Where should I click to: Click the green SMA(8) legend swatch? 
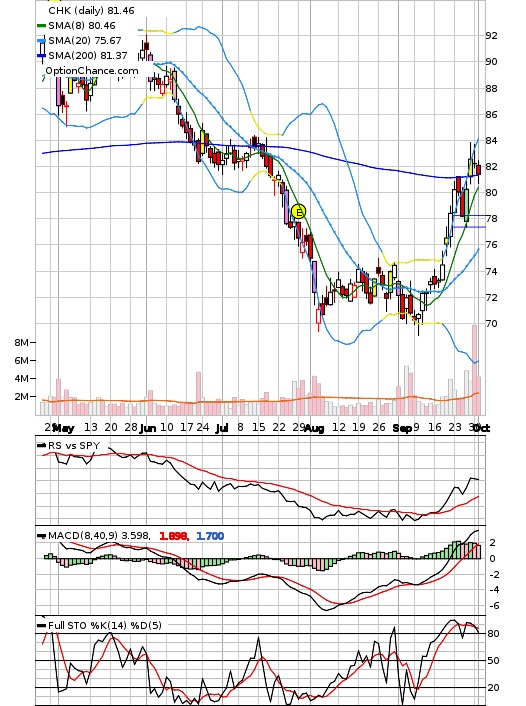coord(41,26)
